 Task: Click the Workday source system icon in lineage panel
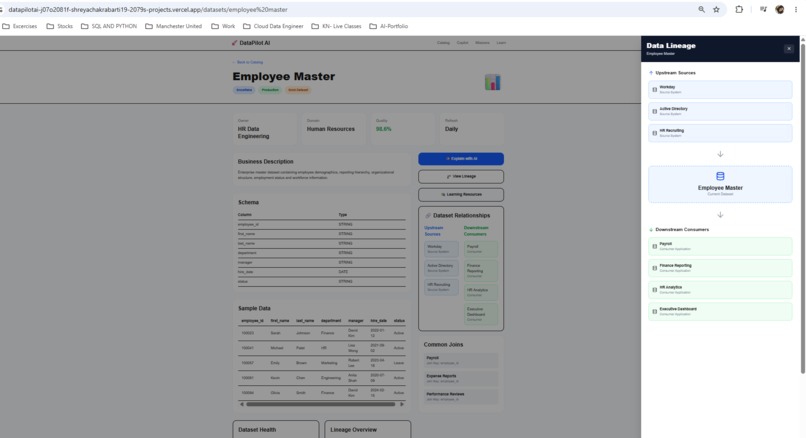[654, 89]
